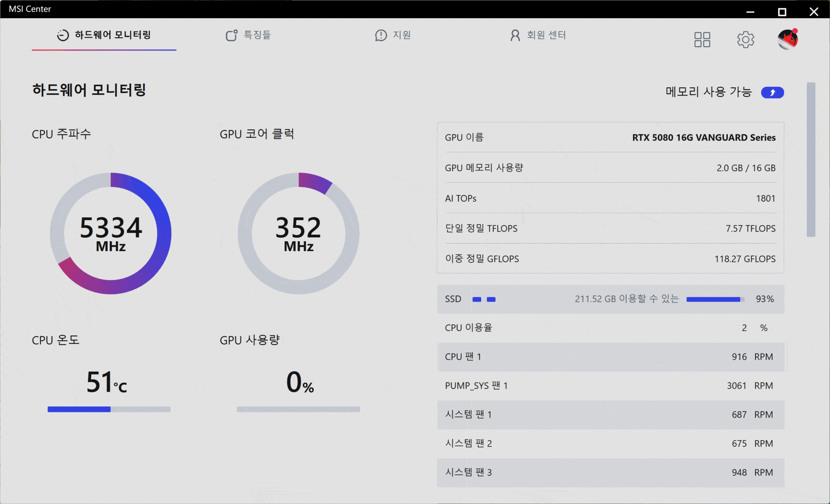Click the 211.52 GB 이용할 수 있는 text

(627, 299)
